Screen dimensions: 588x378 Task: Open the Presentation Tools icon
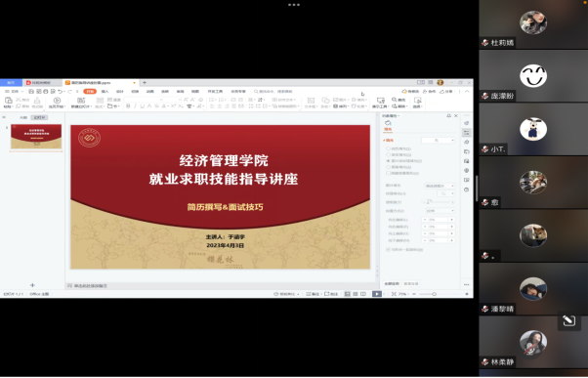tap(380, 101)
